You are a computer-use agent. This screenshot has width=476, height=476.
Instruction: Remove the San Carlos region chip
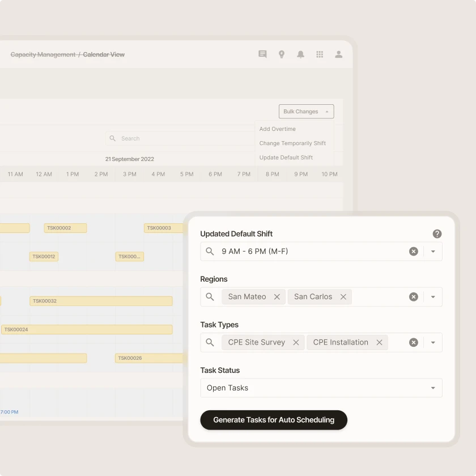343,296
